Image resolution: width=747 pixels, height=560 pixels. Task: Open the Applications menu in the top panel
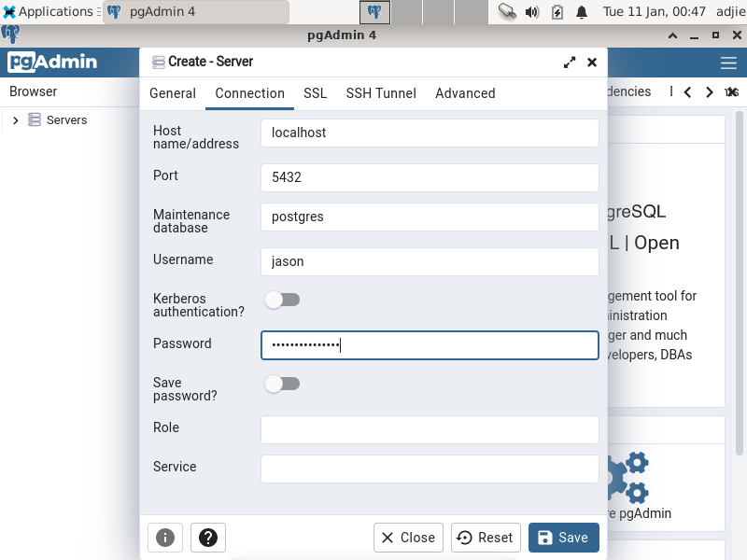50,11
